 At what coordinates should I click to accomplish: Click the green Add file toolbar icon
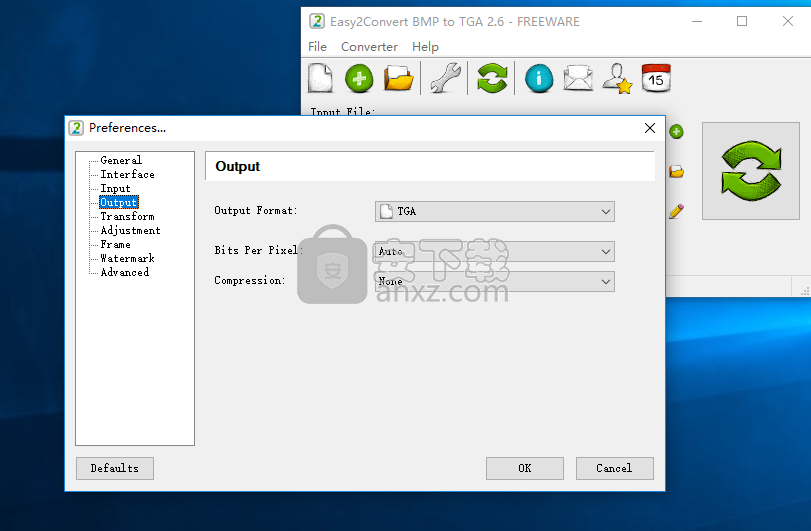pos(359,78)
